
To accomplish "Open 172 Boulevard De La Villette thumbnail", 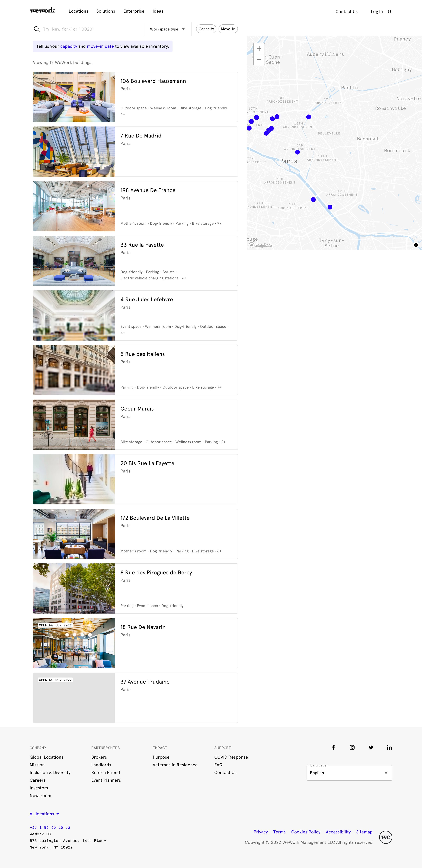I will click(x=74, y=534).
